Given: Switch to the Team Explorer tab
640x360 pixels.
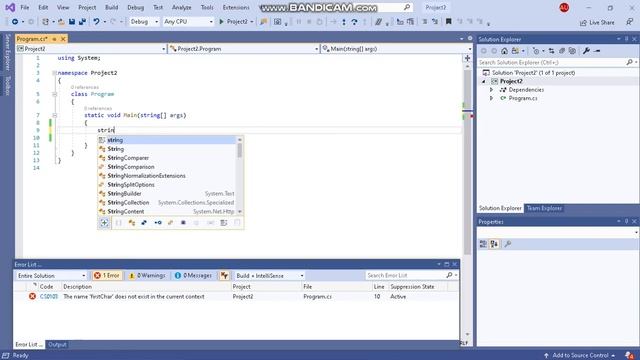Looking at the screenshot, I should point(544,208).
